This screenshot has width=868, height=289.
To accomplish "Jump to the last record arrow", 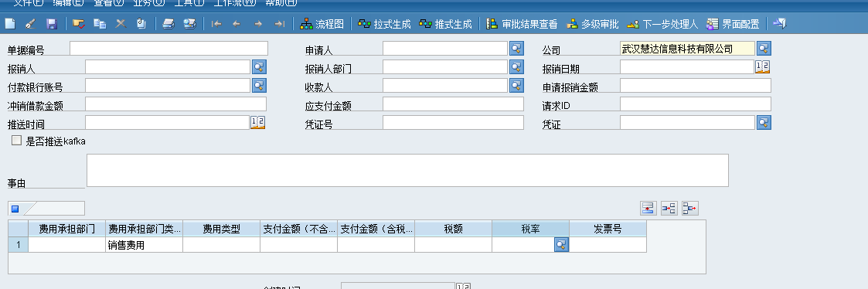I will click(x=280, y=24).
